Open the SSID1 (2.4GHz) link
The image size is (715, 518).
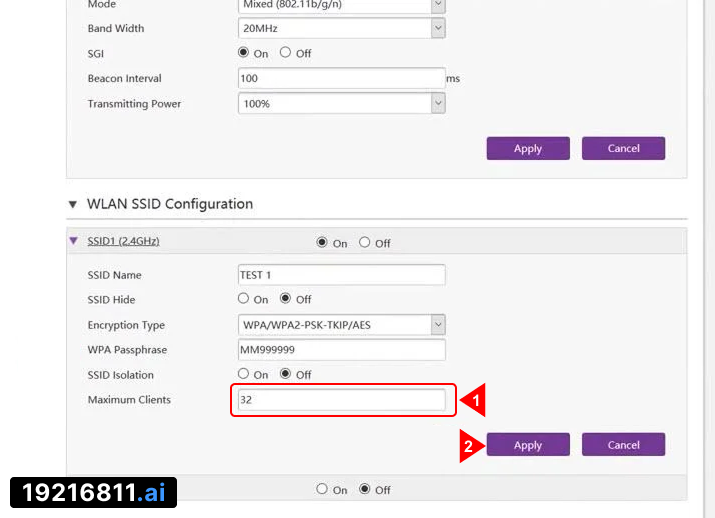[124, 241]
